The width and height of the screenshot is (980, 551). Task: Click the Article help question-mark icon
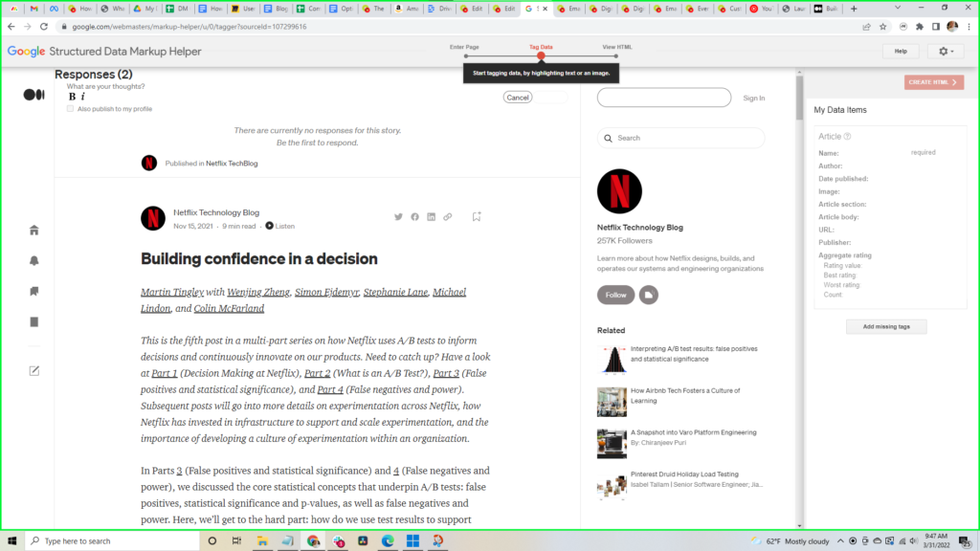tap(848, 137)
